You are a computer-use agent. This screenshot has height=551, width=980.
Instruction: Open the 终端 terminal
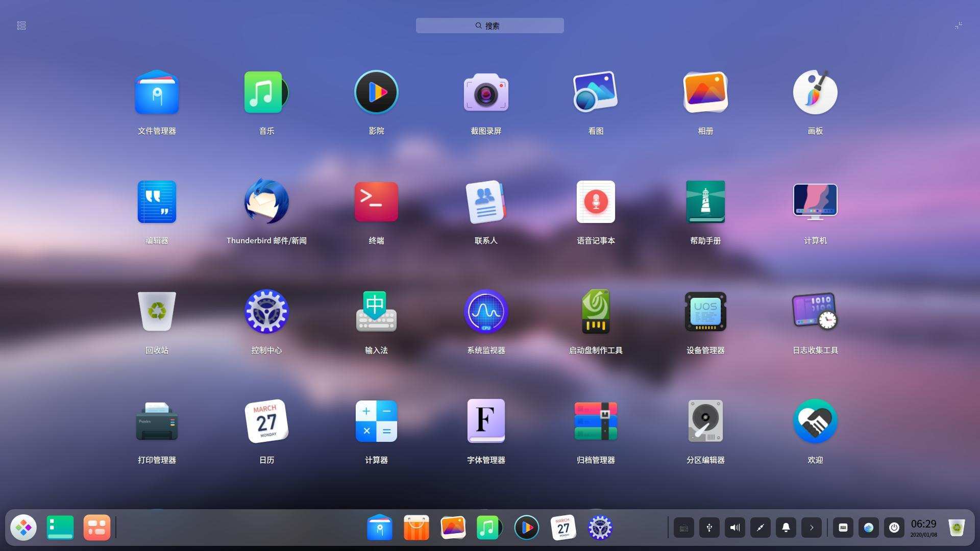376,202
